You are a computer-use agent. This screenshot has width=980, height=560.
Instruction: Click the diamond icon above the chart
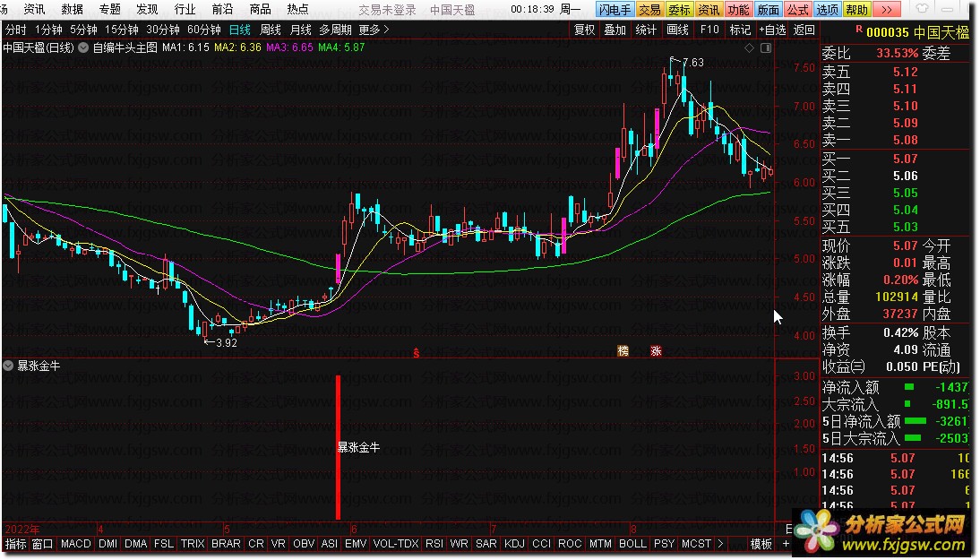tap(750, 48)
